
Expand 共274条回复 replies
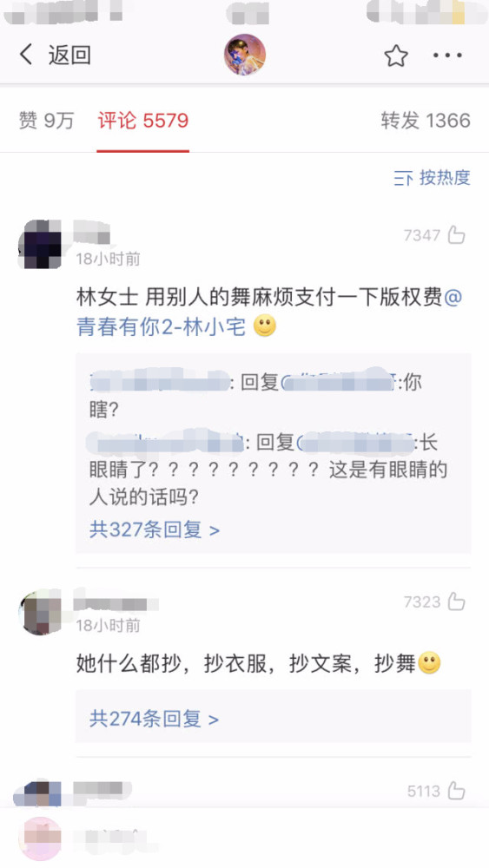(x=154, y=719)
